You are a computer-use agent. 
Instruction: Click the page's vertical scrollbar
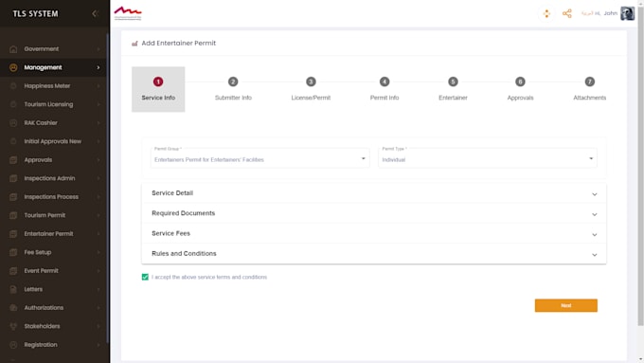(640, 164)
